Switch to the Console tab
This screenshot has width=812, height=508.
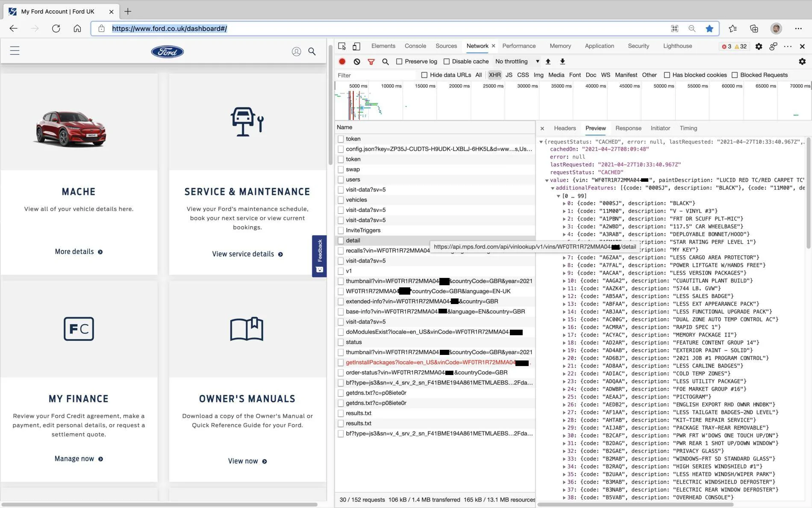tap(415, 46)
